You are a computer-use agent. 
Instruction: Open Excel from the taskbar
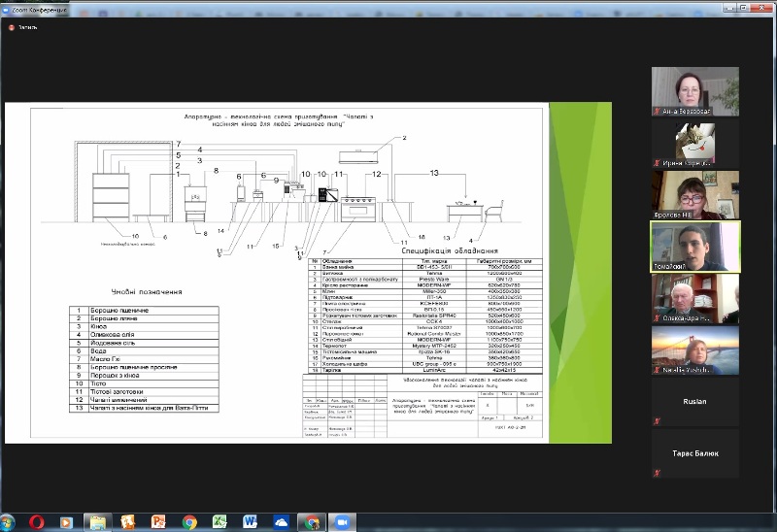[x=220, y=521]
